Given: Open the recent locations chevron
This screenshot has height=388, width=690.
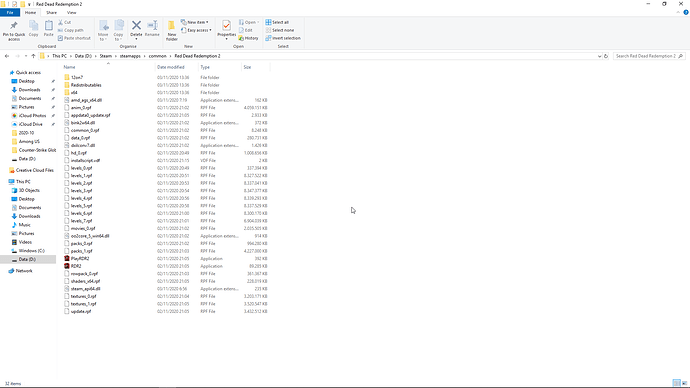Looking at the screenshot, I should [x=26, y=56].
